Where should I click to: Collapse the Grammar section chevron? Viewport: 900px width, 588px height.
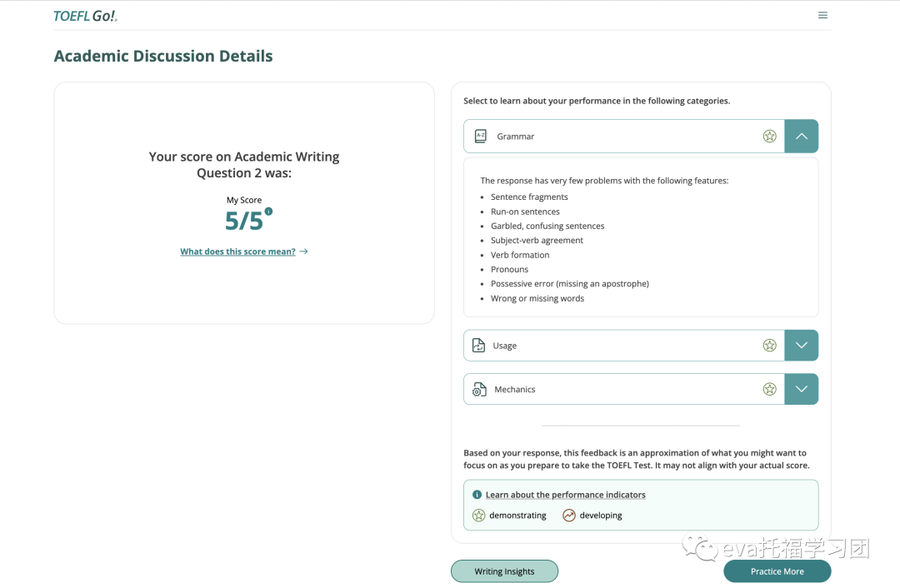pos(801,137)
